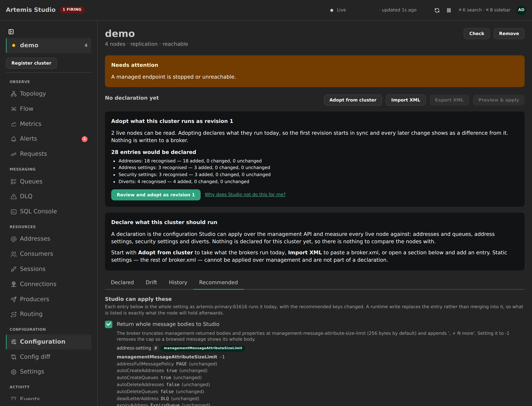The width and height of the screenshot is (532, 406).
Task: Open the Queues page label
Action: 31,181
